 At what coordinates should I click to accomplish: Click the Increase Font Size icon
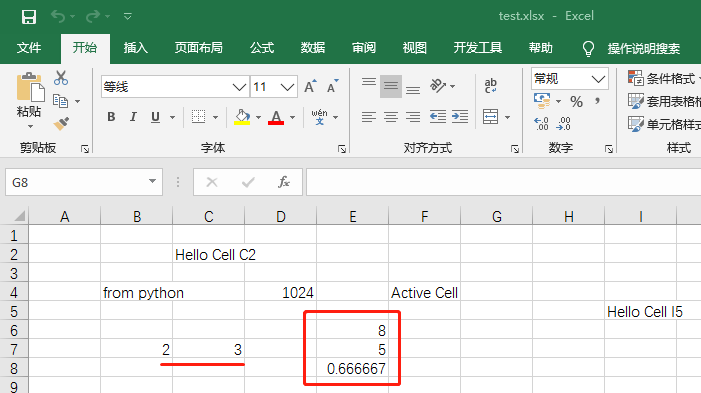click(310, 86)
